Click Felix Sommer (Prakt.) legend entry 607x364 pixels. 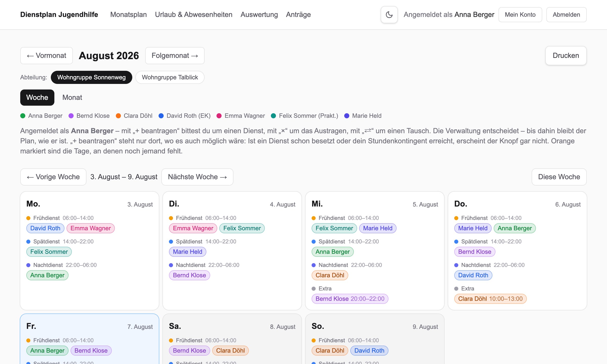point(305,116)
